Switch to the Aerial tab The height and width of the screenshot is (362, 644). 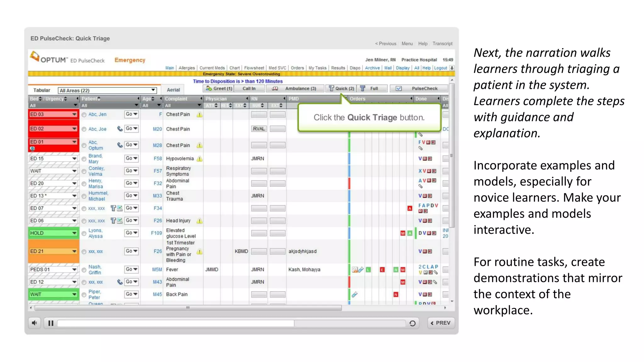tap(173, 90)
